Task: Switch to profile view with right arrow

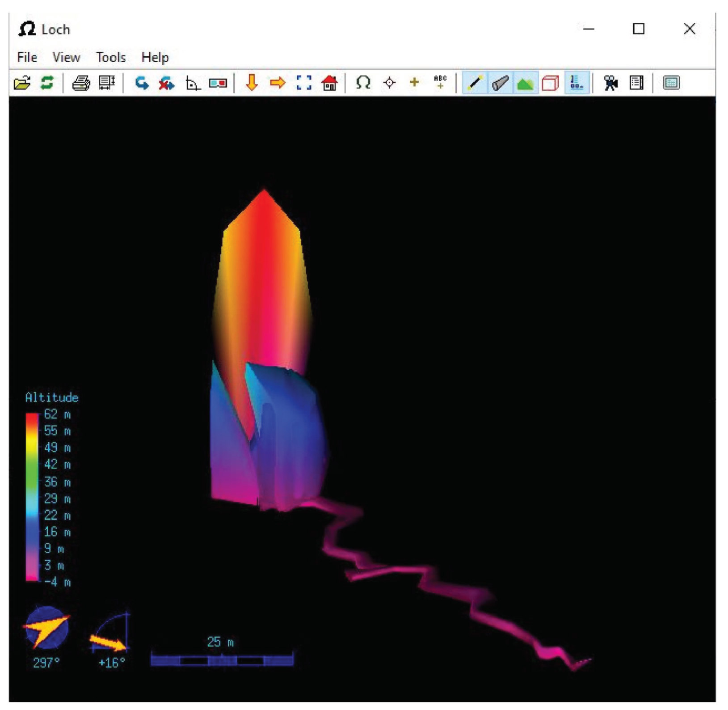Action: pyautogui.click(x=278, y=83)
